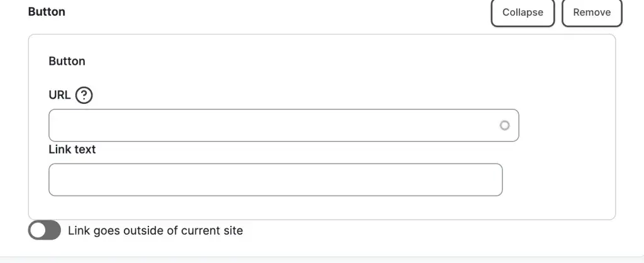Image resolution: width=644 pixels, height=263 pixels.
Task: Hit the Collapse button next to Remove
Action: [523, 13]
